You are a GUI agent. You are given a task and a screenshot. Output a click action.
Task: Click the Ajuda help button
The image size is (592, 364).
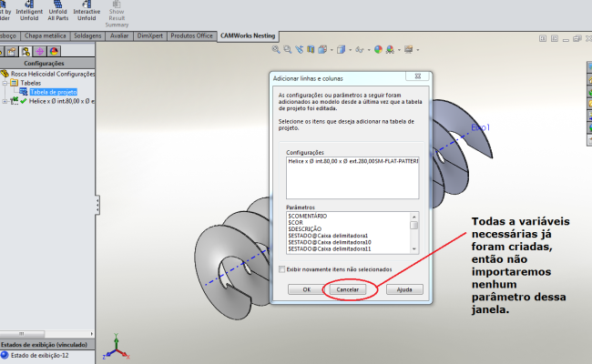tap(404, 289)
